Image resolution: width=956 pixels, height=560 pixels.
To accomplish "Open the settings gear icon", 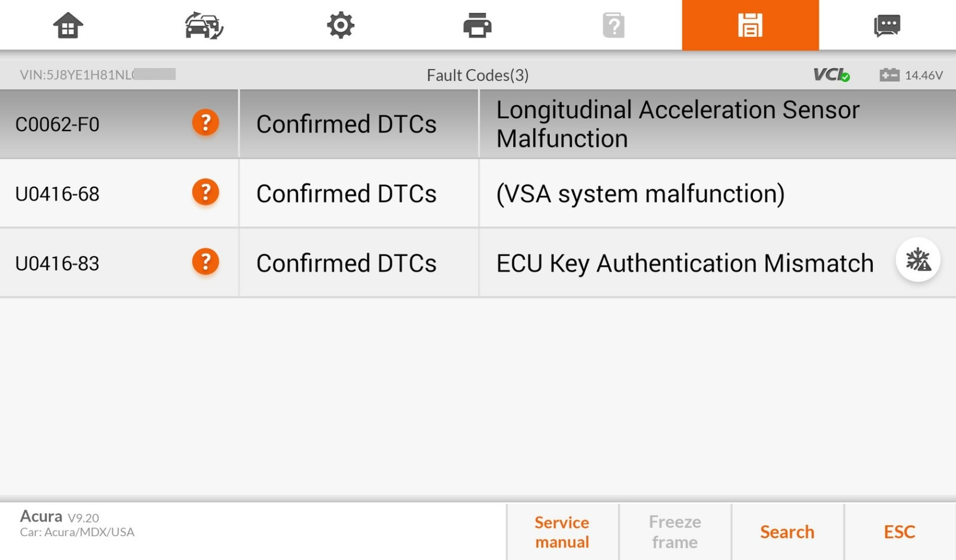I will coord(341,26).
